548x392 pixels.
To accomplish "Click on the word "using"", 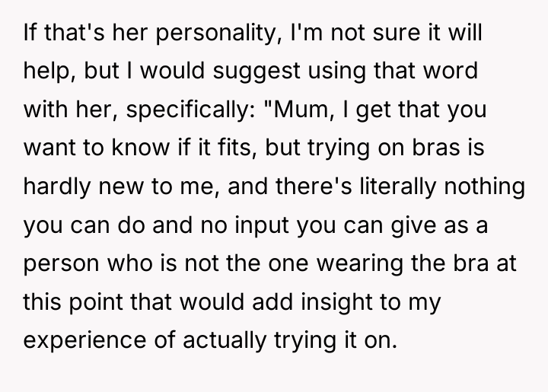I will pyautogui.click(x=337, y=72).
